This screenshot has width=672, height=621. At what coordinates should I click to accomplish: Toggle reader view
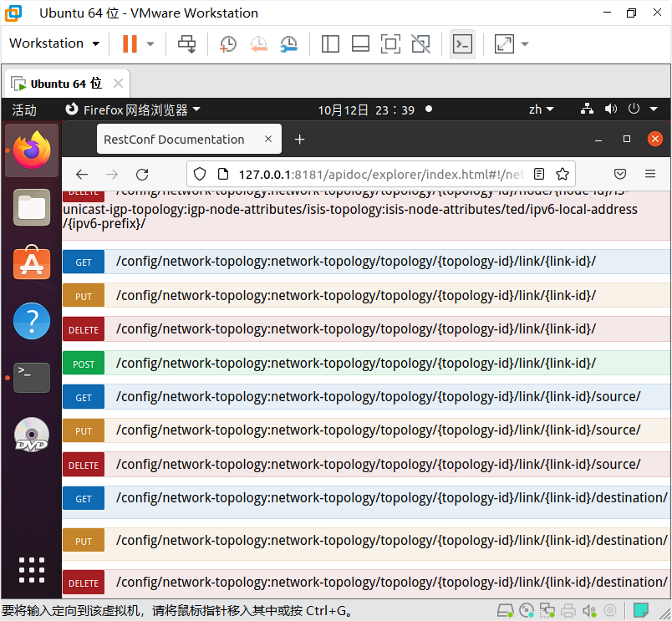539,174
